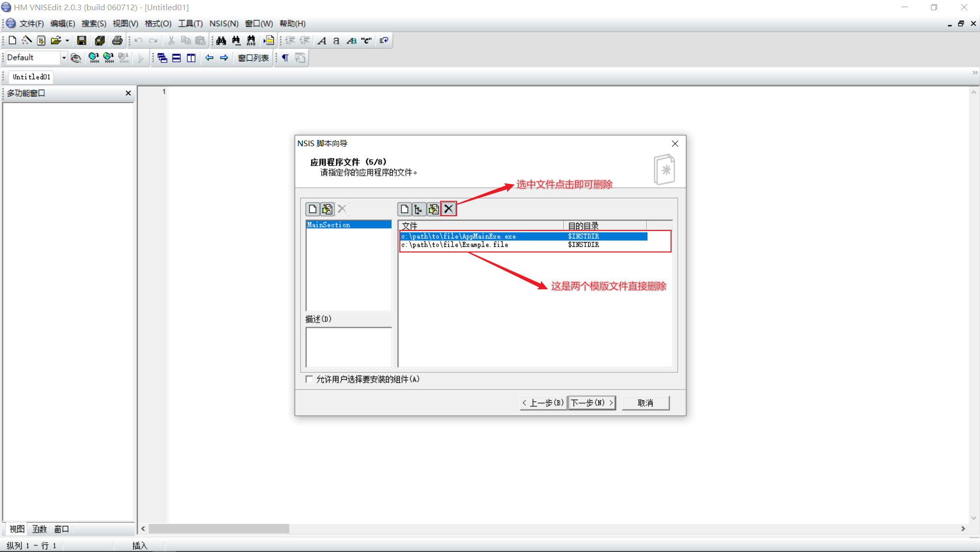Select MainSection in the section list
980x552 pixels.
click(x=349, y=225)
